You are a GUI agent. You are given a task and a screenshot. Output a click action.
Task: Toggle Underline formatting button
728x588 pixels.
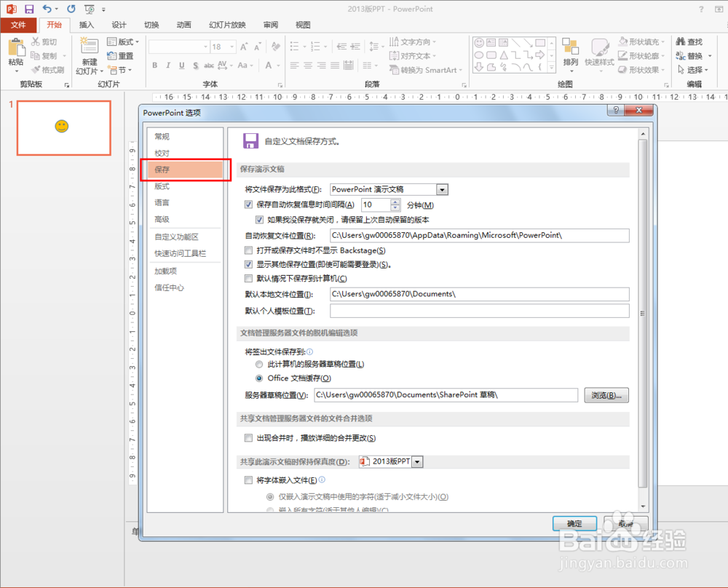(181, 65)
